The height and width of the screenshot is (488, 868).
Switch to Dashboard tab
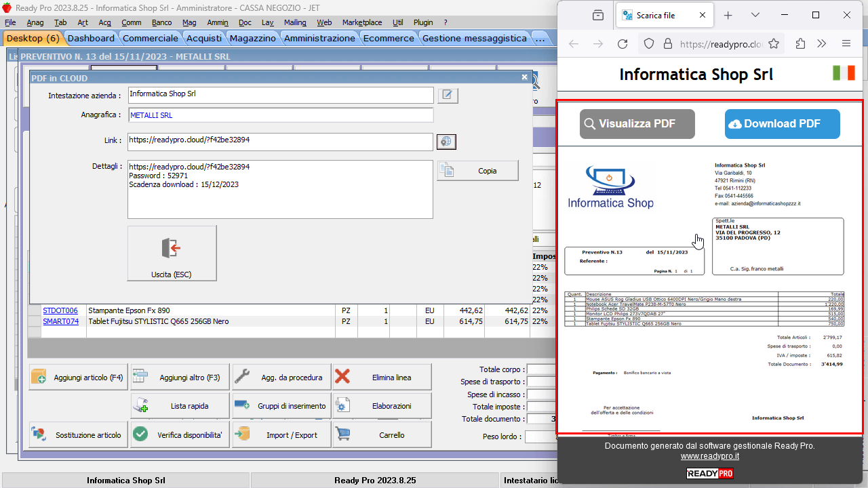point(91,39)
